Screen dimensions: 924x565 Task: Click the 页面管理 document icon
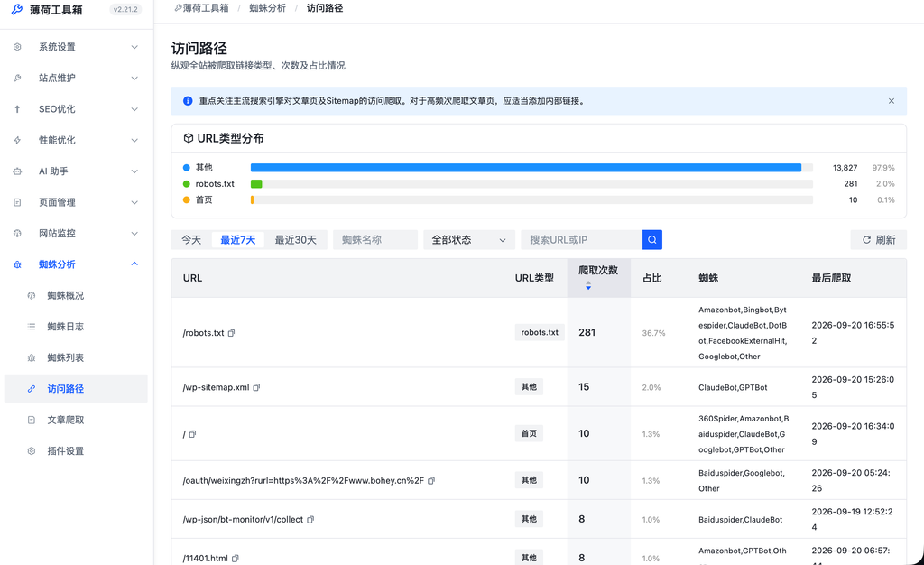pos(17,203)
